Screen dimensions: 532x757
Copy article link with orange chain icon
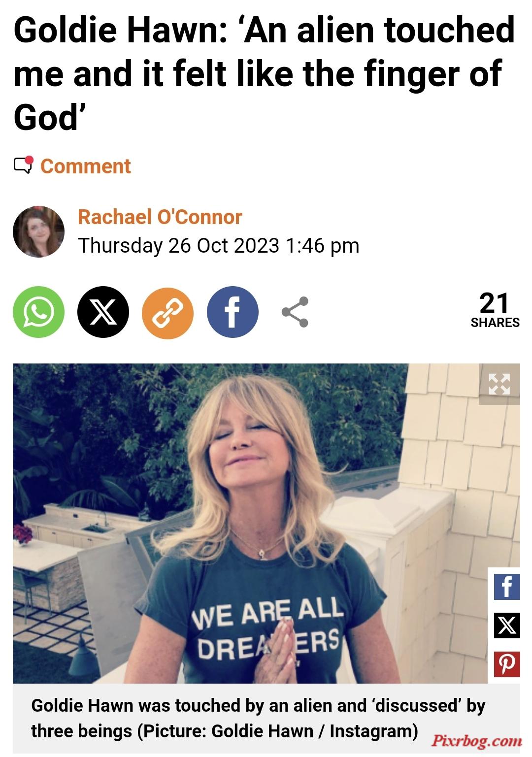(167, 312)
